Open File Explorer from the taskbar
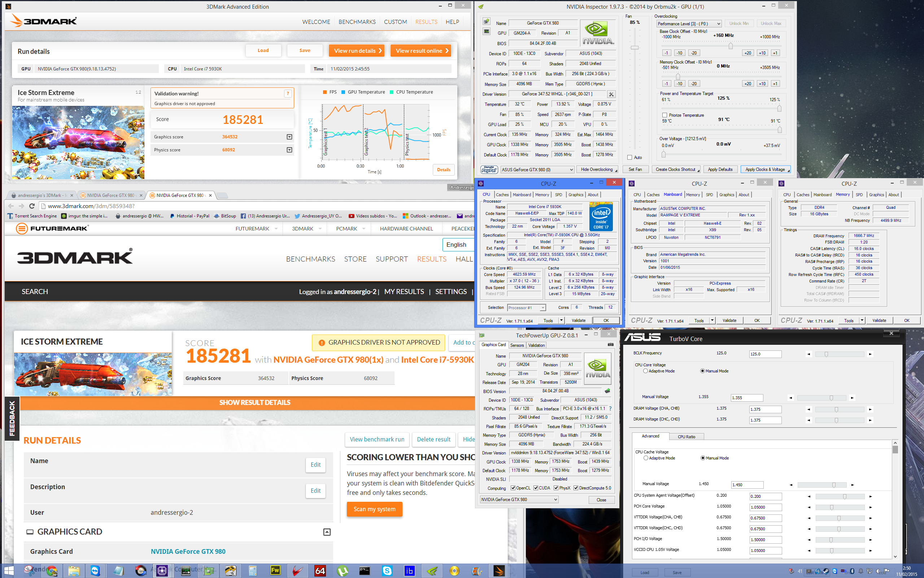Viewport: 924px width, 578px height. coord(74,571)
